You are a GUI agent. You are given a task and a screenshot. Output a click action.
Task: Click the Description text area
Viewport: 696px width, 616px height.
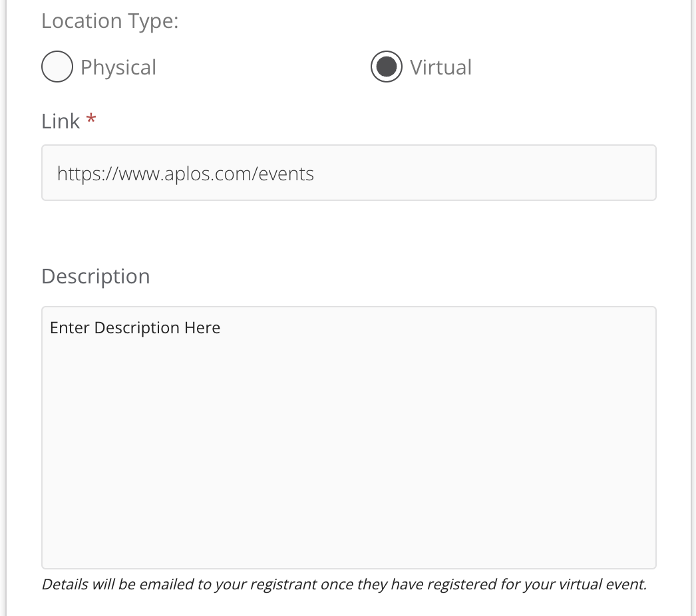coord(349,438)
